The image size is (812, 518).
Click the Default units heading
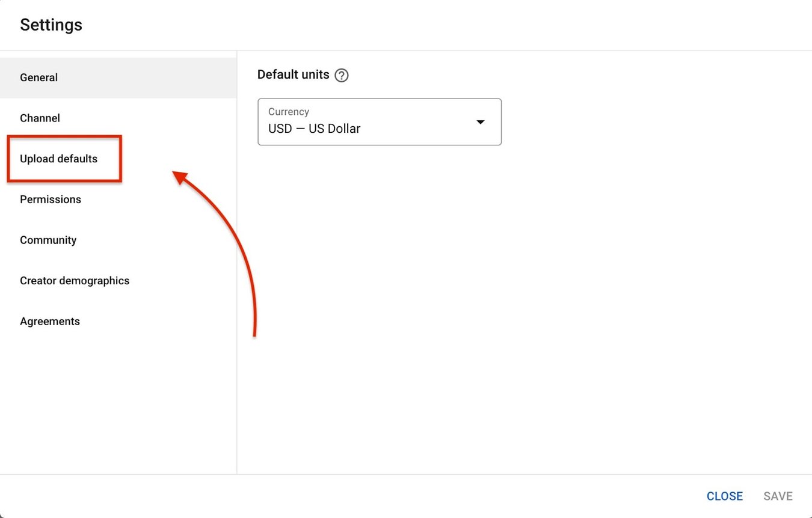[293, 75]
